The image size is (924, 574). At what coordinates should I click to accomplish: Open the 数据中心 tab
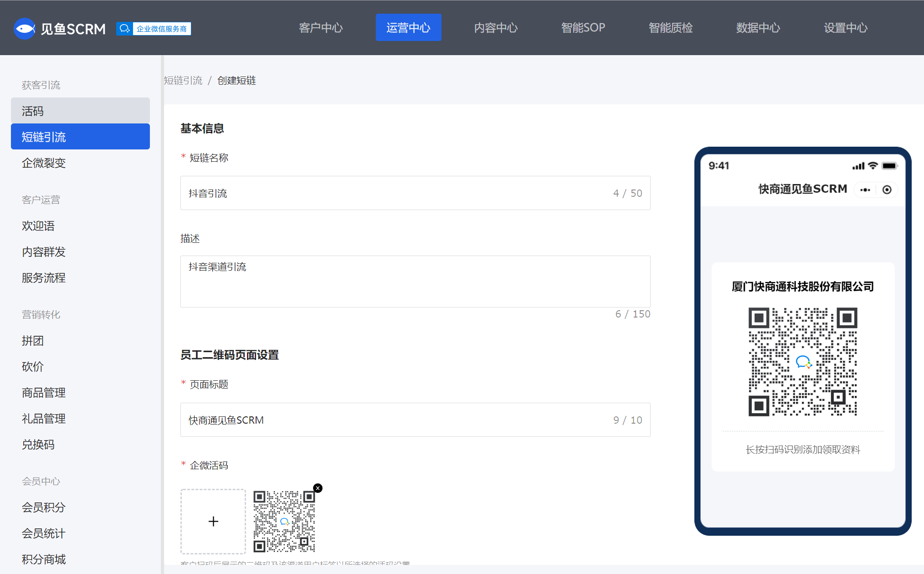pyautogui.click(x=758, y=28)
